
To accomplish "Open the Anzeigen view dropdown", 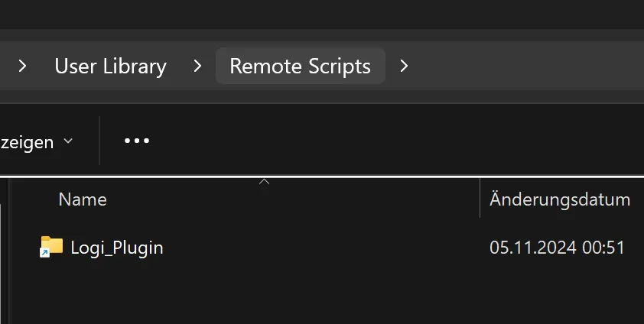I will tap(31, 141).
